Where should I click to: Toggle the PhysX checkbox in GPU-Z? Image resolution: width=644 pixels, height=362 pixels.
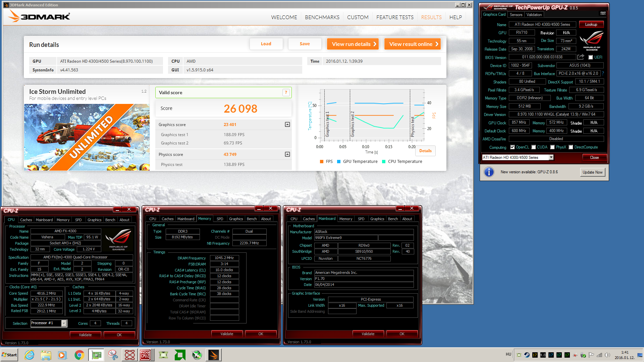coord(552,147)
